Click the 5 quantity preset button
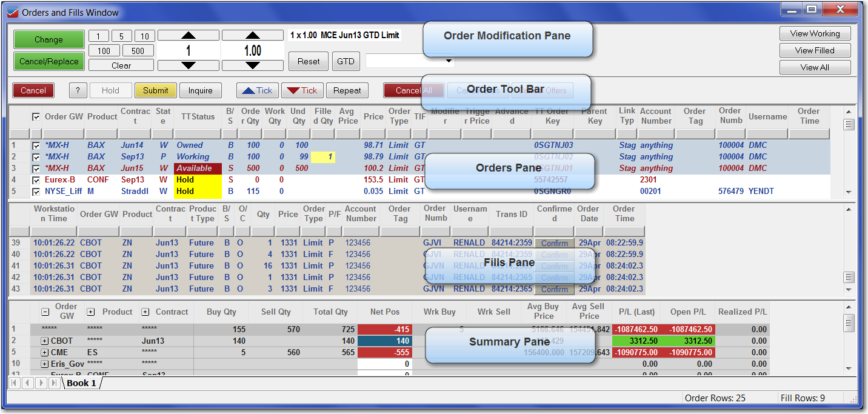This screenshot has height=414, width=868. point(121,36)
